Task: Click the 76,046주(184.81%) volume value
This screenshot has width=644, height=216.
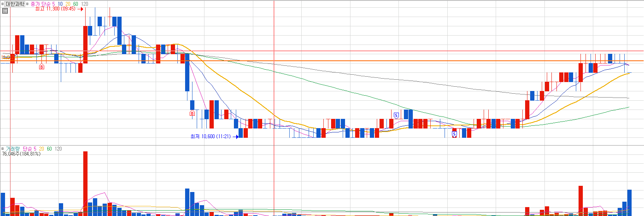Action: [21, 154]
